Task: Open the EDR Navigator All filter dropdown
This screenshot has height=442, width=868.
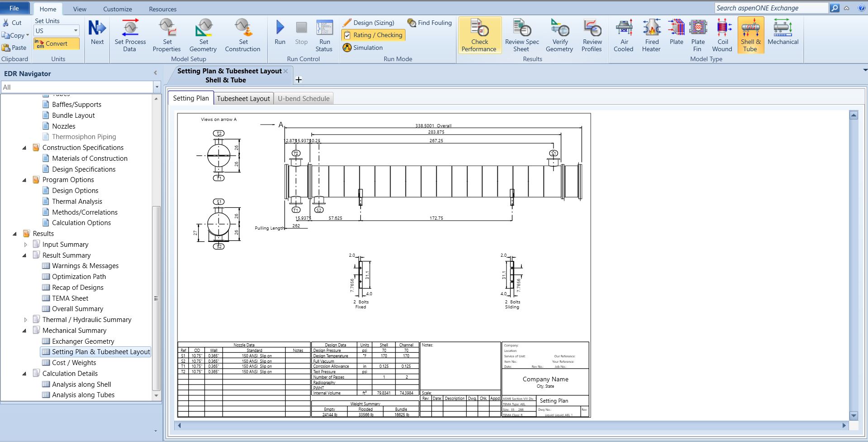Action: [157, 87]
